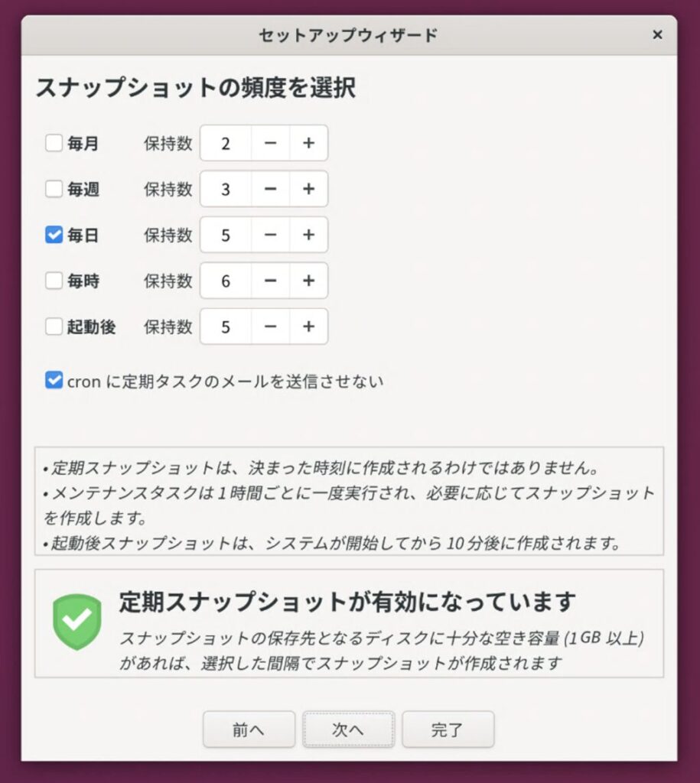
Task: Go back with the 前へ button
Action: 249,729
